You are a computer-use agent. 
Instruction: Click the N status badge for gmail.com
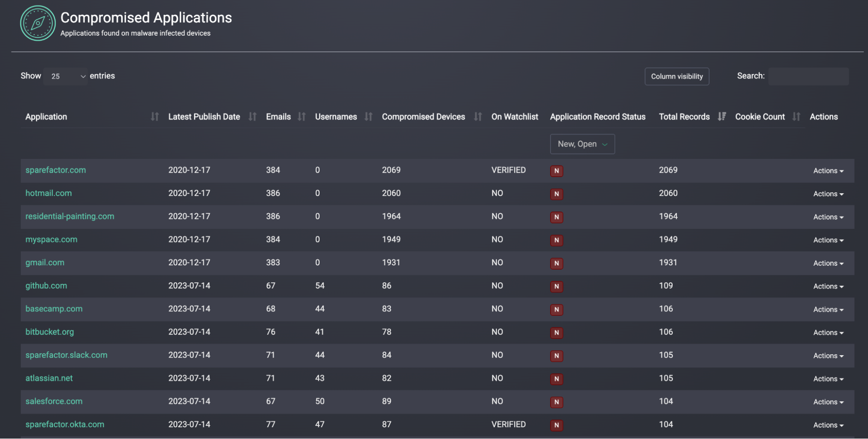pos(556,264)
